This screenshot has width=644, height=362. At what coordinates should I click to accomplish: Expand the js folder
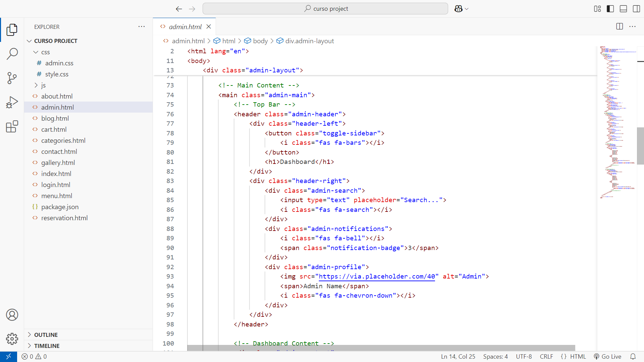pos(89,85)
